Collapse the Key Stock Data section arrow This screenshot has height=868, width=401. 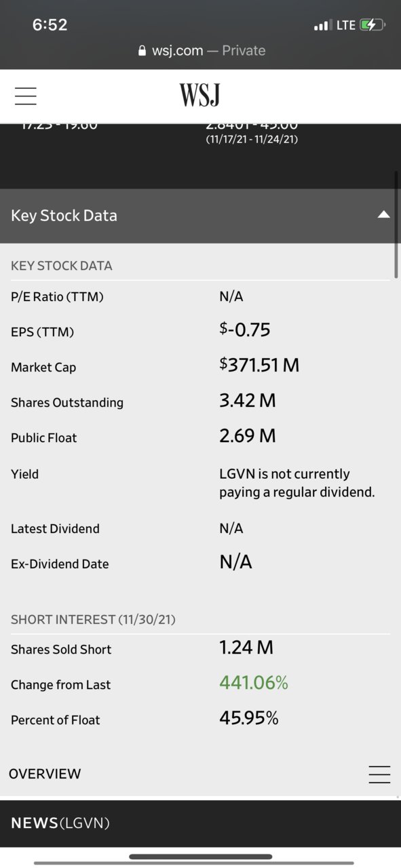point(383,215)
